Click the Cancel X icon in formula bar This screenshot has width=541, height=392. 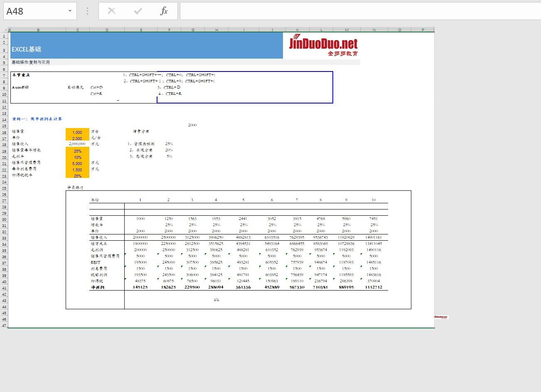(111, 11)
